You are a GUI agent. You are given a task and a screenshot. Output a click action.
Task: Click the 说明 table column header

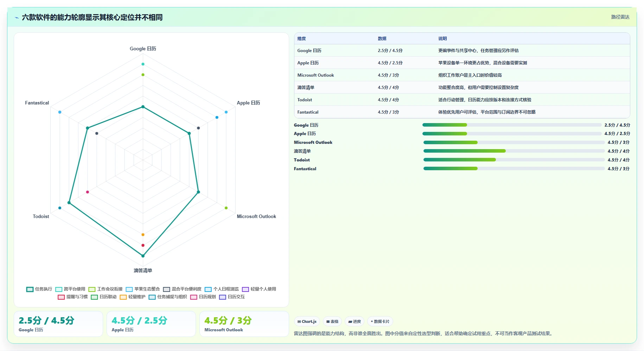442,39
